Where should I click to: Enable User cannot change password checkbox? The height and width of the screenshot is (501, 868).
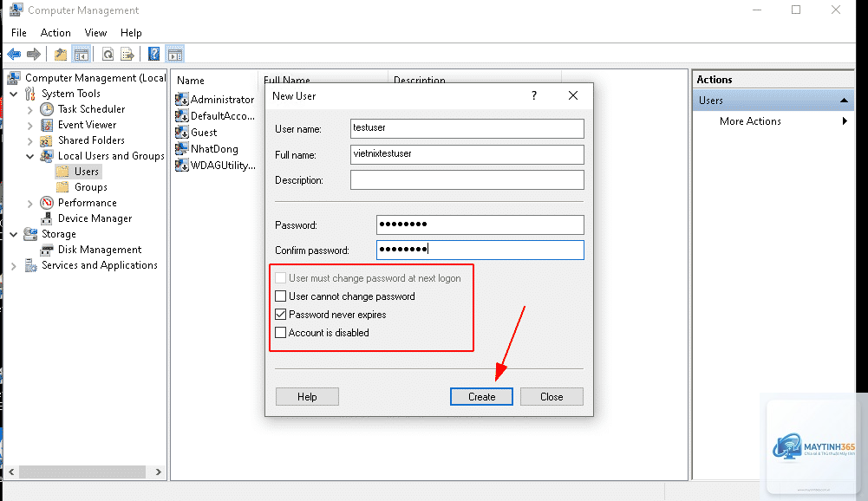[x=281, y=296]
